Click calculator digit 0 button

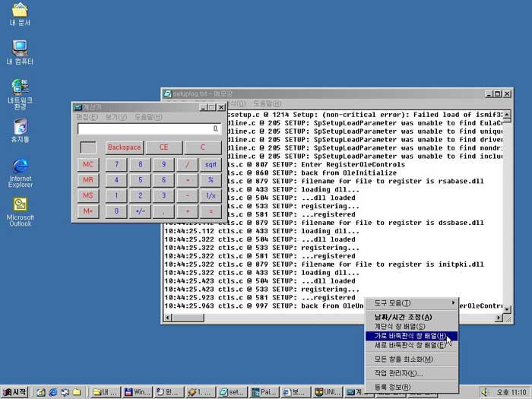tap(116, 211)
